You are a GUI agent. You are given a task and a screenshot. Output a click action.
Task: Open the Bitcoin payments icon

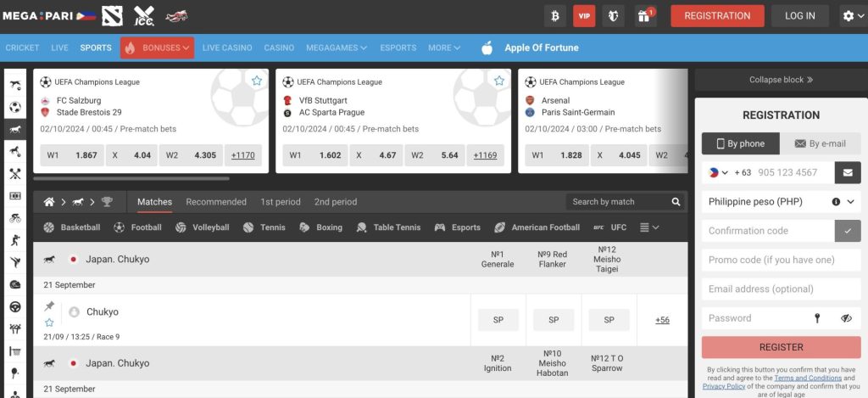(555, 15)
